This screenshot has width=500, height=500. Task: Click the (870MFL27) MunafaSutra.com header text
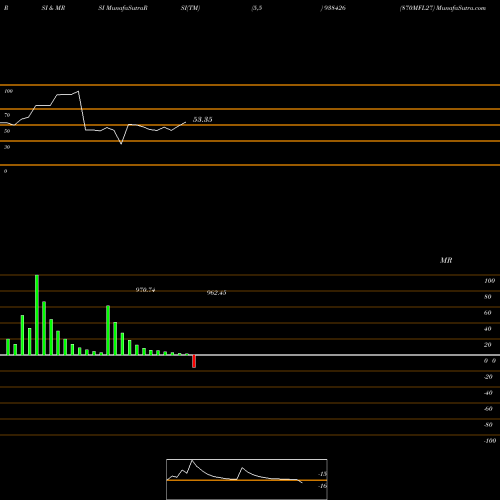pos(443,8)
